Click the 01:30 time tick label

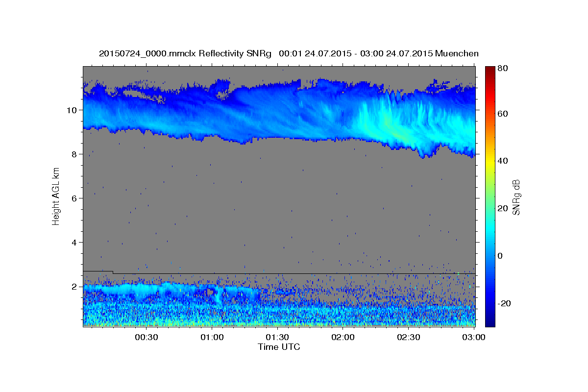[x=277, y=337]
